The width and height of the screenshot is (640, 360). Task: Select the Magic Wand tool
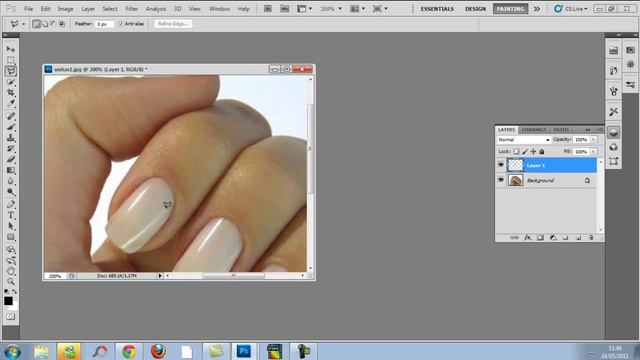11,82
